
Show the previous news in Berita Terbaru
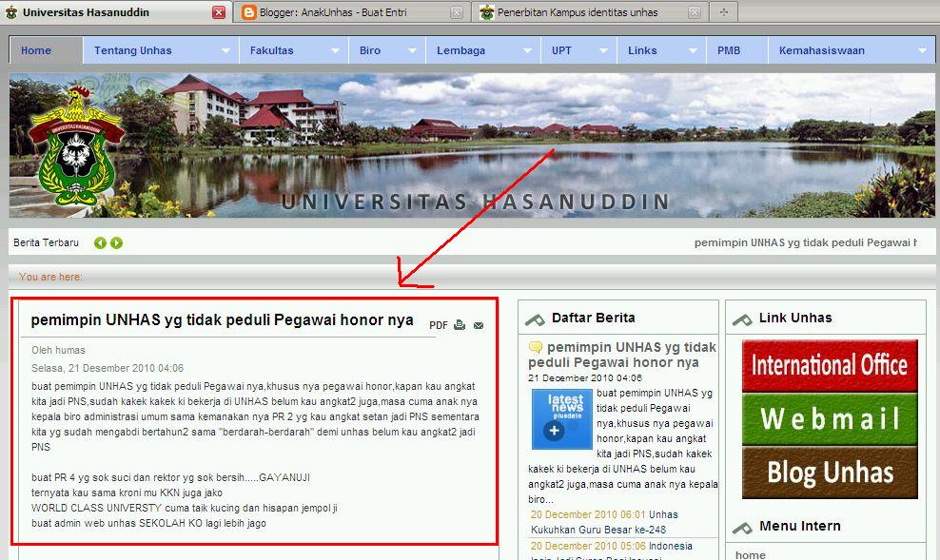(100, 242)
